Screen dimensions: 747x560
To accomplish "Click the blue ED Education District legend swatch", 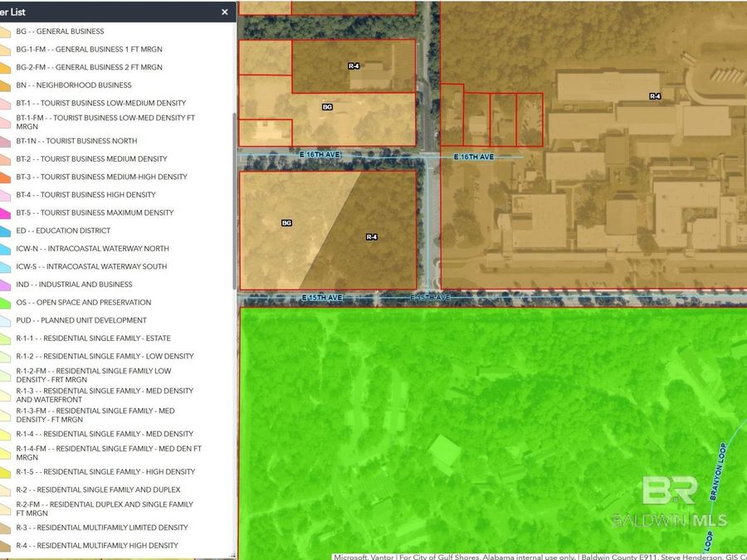I will (5, 231).
